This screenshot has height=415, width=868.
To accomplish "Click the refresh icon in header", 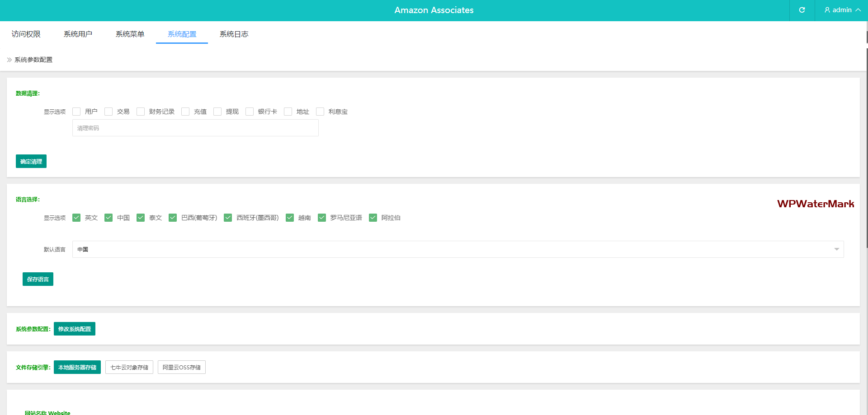I will [802, 10].
